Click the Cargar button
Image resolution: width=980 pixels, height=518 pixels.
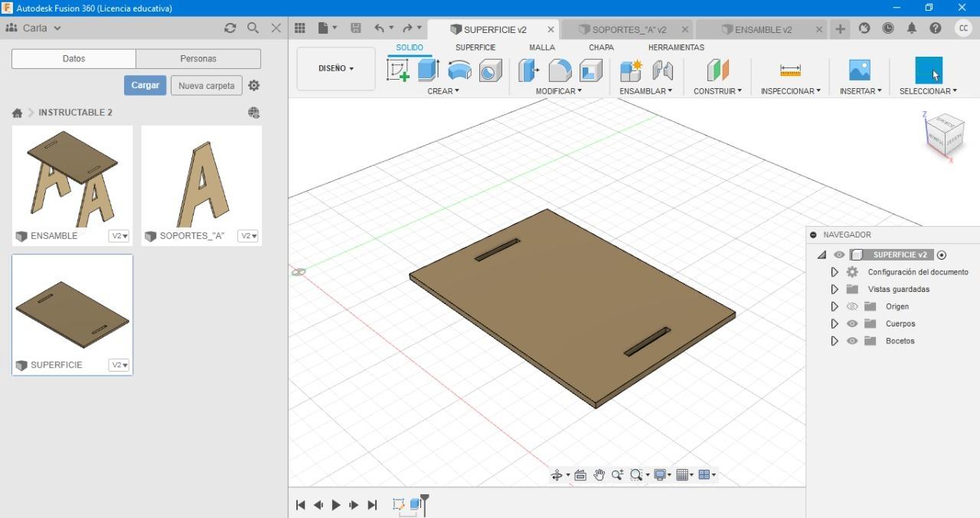[x=145, y=85]
